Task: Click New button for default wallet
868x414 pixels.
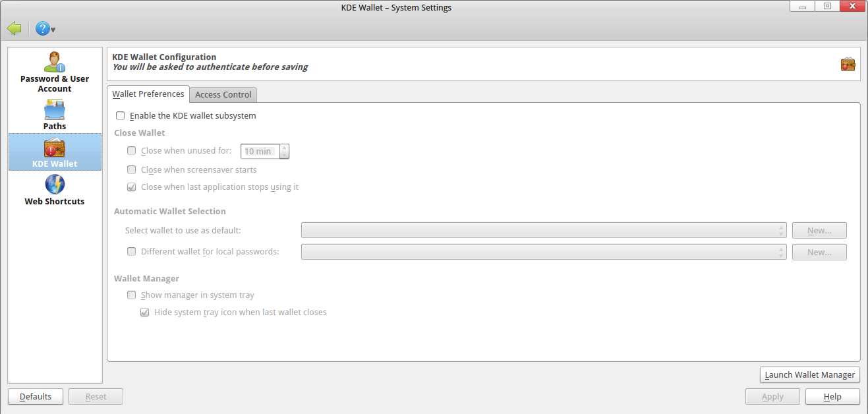Action: click(819, 231)
